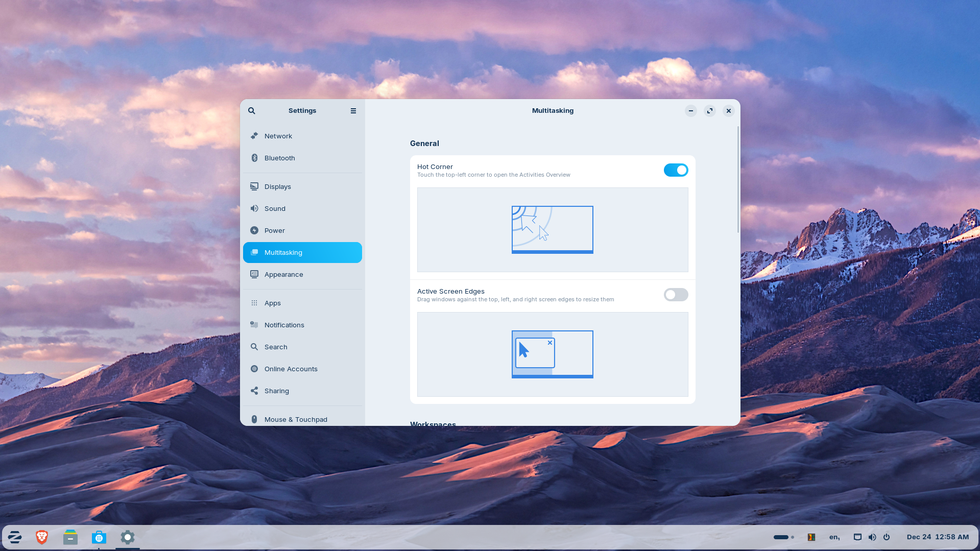
Task: Open the Settings search icon
Action: [x=252, y=111]
